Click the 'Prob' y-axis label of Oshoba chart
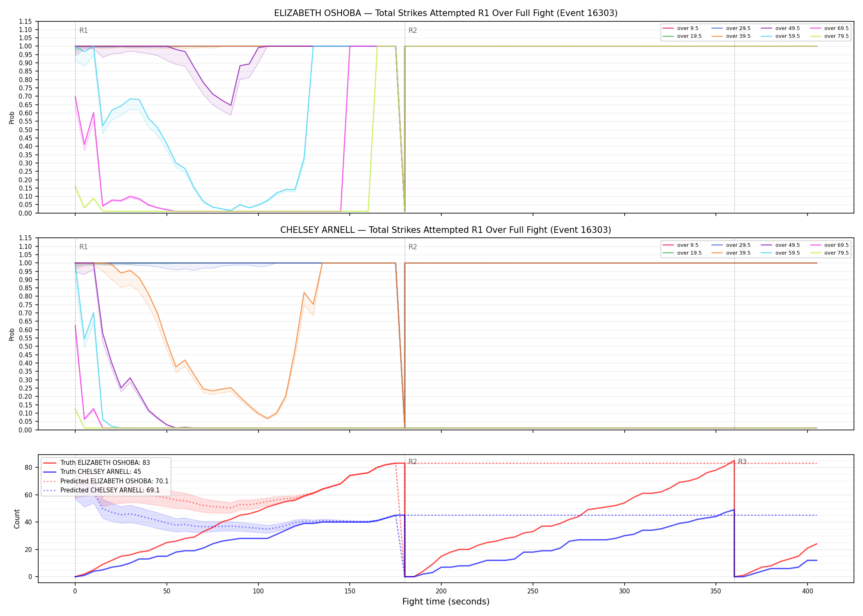Image resolution: width=863 pixels, height=616 pixels. click(12, 118)
